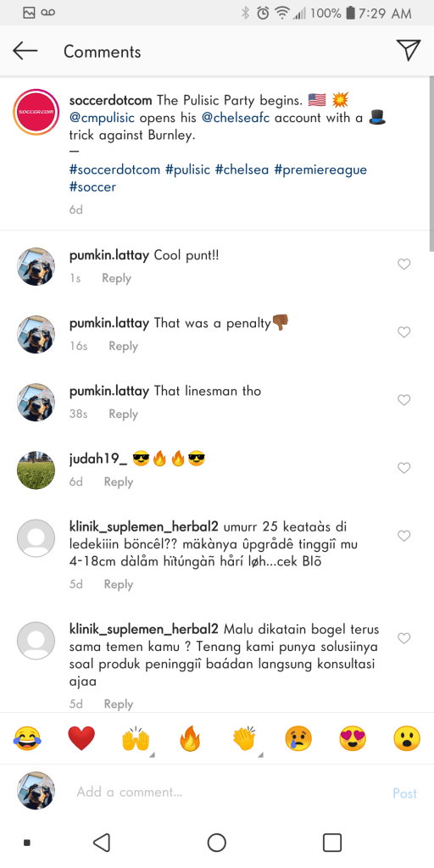434x868 pixels.
Task: Insert the laughing-crying emoji
Action: click(27, 738)
